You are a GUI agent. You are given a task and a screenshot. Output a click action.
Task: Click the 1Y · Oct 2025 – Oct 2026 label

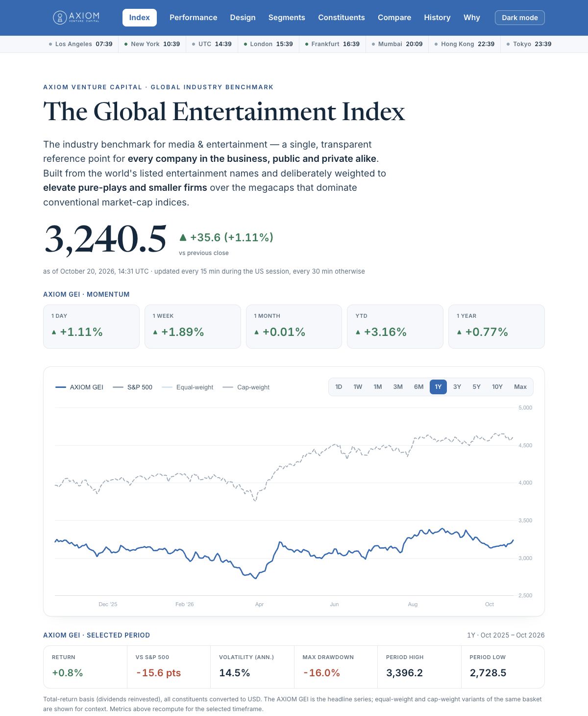point(506,635)
